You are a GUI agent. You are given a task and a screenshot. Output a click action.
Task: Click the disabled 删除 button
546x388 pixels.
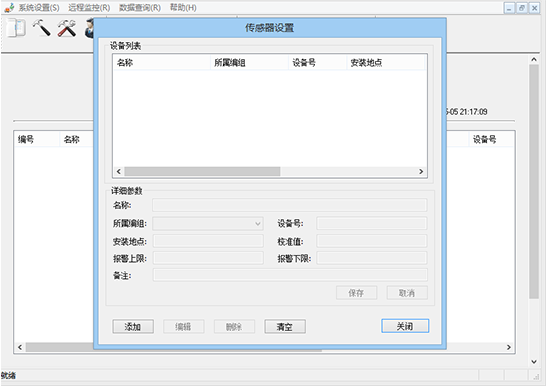(x=234, y=327)
